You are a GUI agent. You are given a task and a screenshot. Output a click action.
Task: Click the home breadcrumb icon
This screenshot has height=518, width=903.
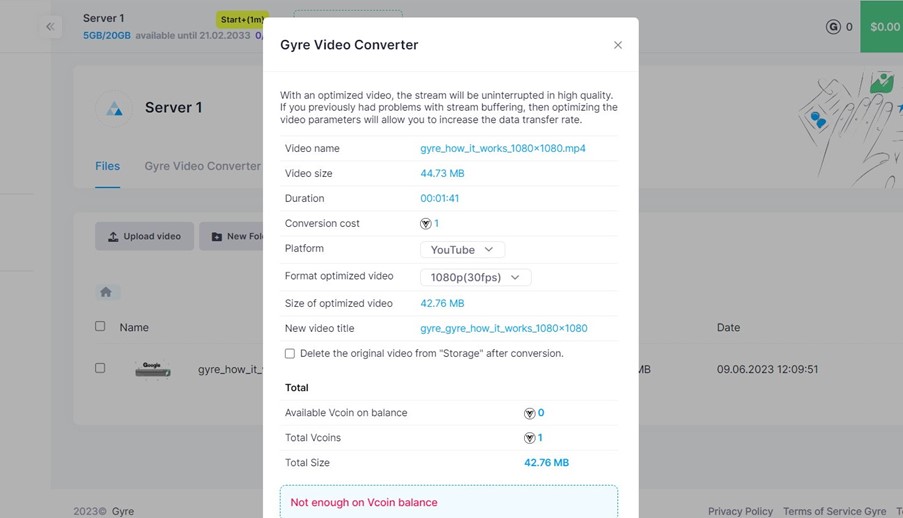tap(105, 292)
